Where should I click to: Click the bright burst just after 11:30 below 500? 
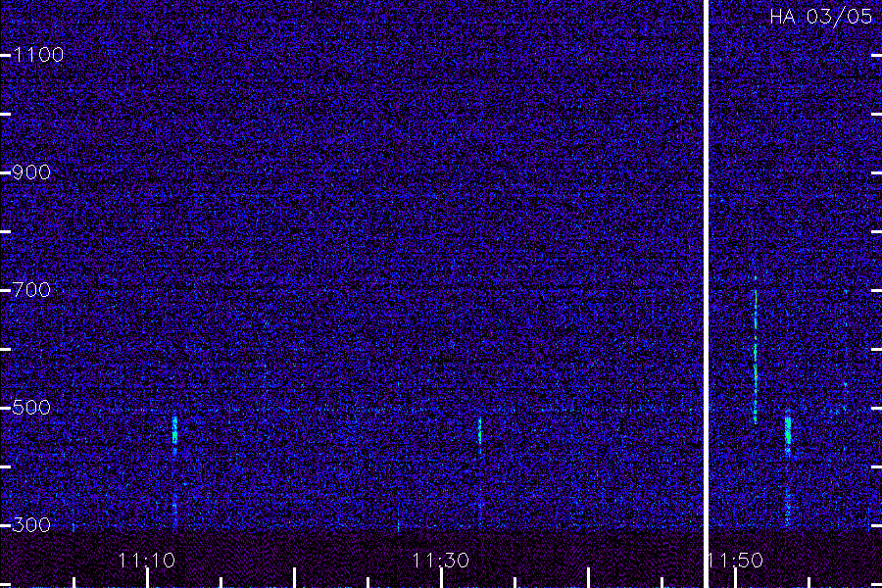click(480, 432)
